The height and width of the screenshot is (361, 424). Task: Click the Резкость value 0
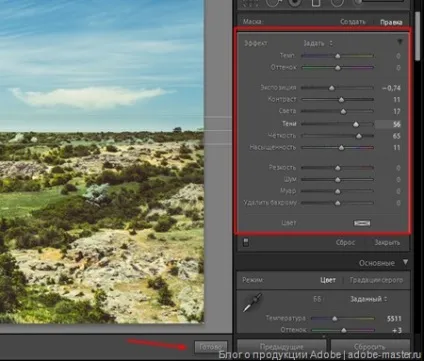click(398, 168)
